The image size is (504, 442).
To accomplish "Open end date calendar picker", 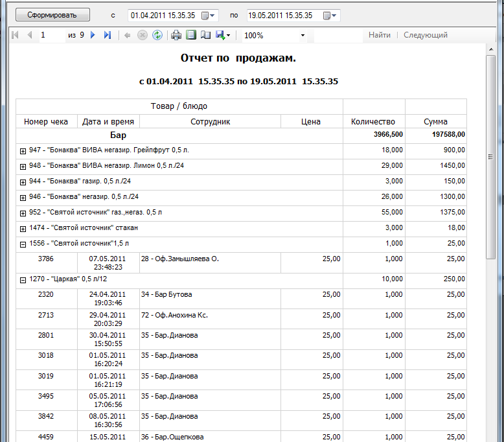I will (330, 16).
